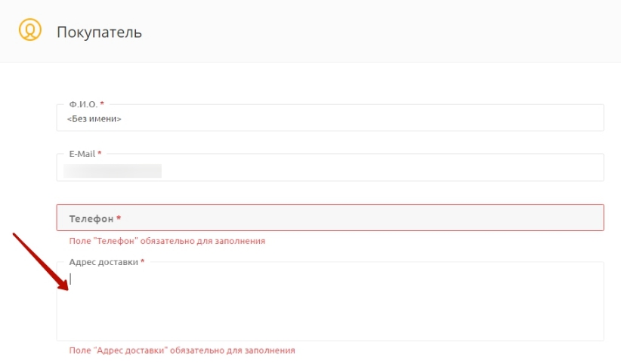Click the Телефон required-field error message
Screen dimensions: 621x364
pyautogui.click(x=166, y=241)
